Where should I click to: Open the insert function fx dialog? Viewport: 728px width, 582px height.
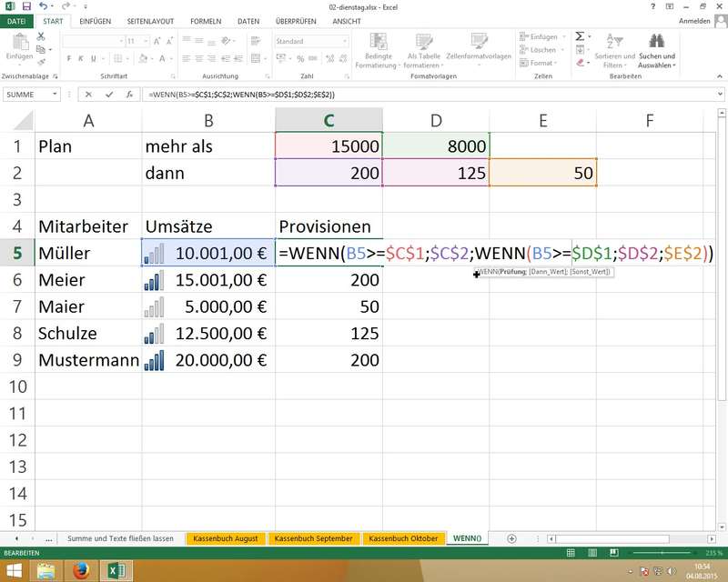[129, 94]
